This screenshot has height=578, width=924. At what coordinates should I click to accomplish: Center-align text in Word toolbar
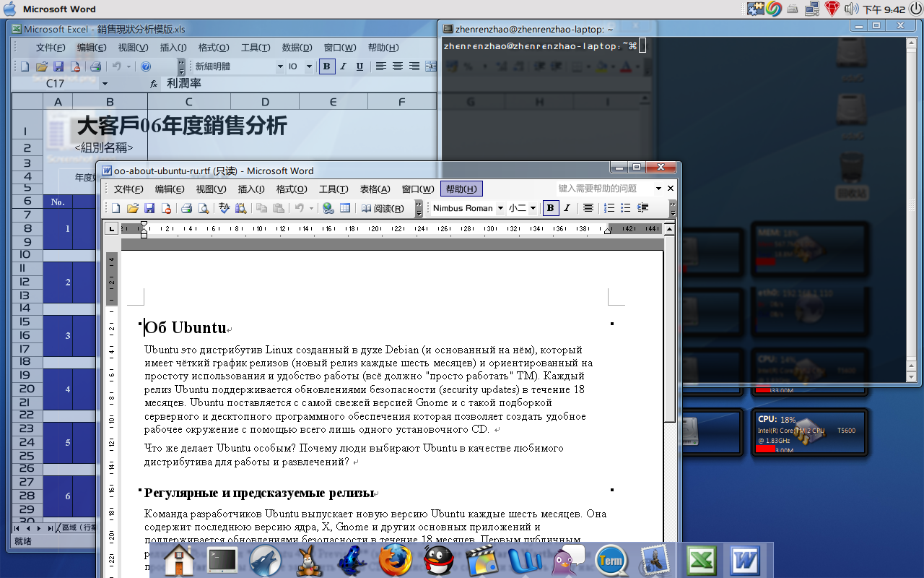pyautogui.click(x=588, y=208)
